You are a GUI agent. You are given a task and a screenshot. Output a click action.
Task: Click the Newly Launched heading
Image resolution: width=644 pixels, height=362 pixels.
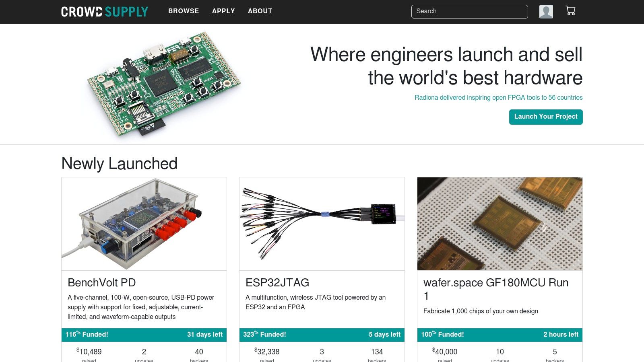click(120, 164)
